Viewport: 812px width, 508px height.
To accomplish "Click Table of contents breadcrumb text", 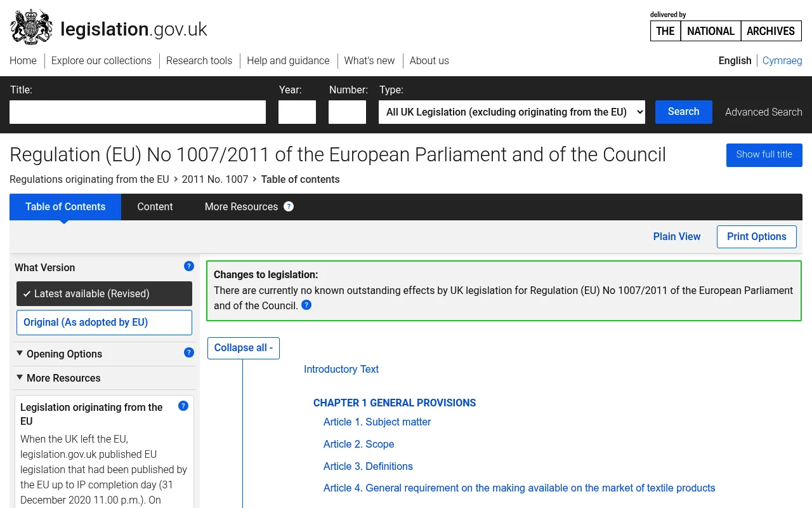I will point(300,179).
